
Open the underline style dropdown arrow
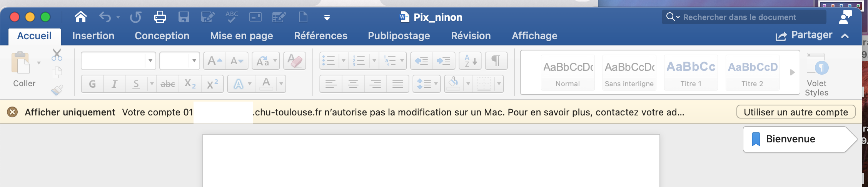152,84
